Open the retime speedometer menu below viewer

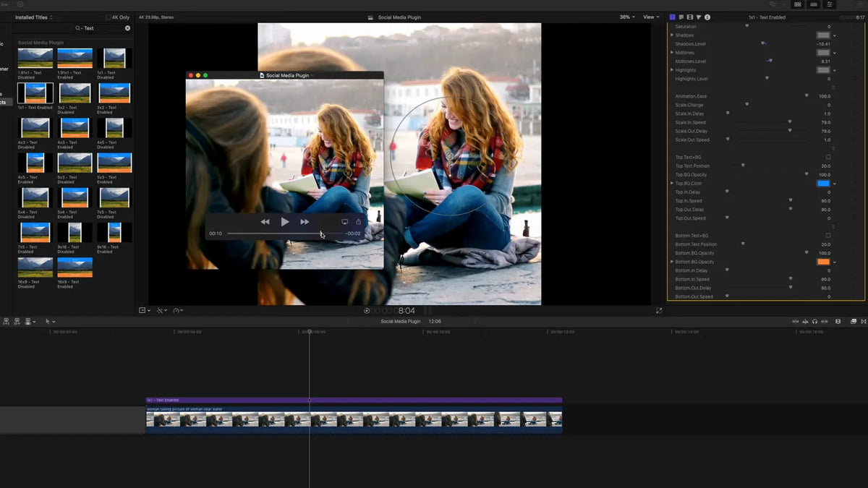(x=178, y=310)
